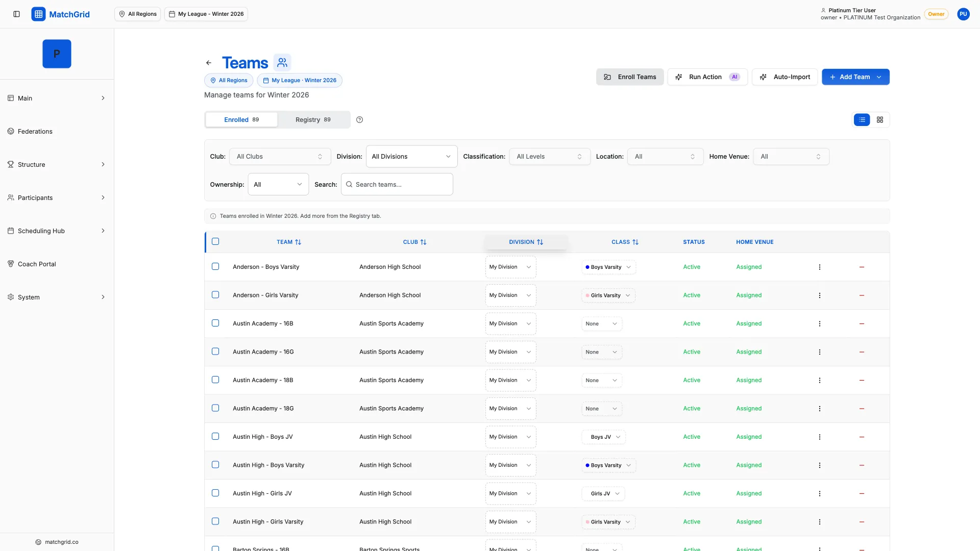Click the PU user avatar
Screen dimensions: 980x551
(963, 14)
